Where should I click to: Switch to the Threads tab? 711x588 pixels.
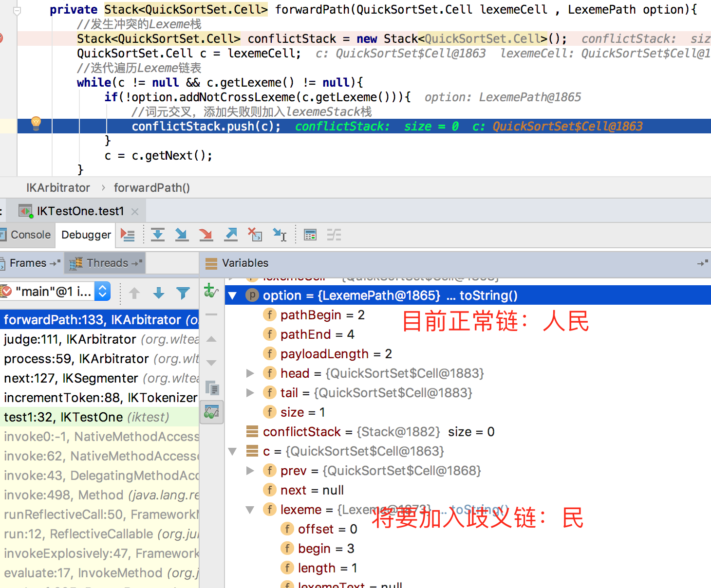105,263
